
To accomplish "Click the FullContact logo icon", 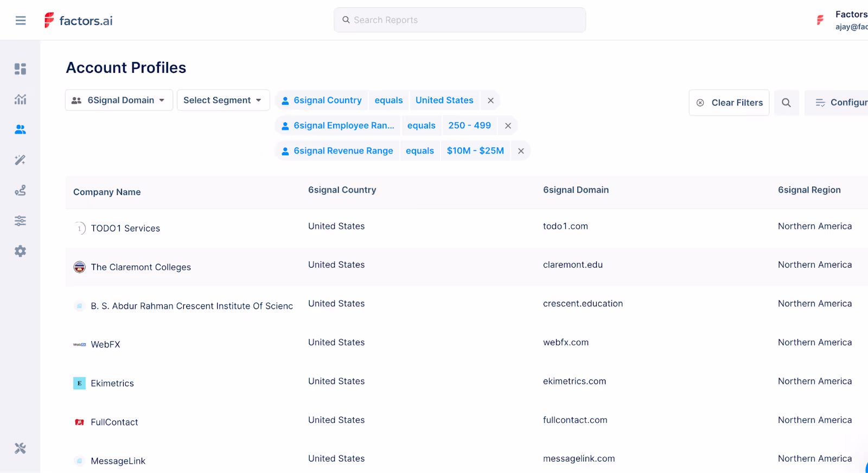I will (80, 422).
